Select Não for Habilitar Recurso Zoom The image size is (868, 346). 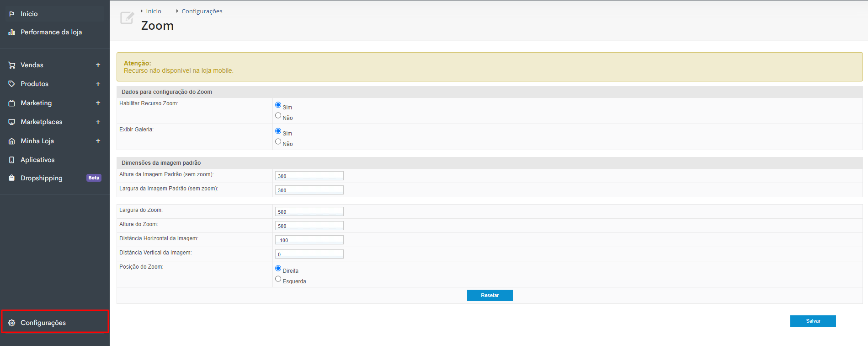click(x=278, y=116)
